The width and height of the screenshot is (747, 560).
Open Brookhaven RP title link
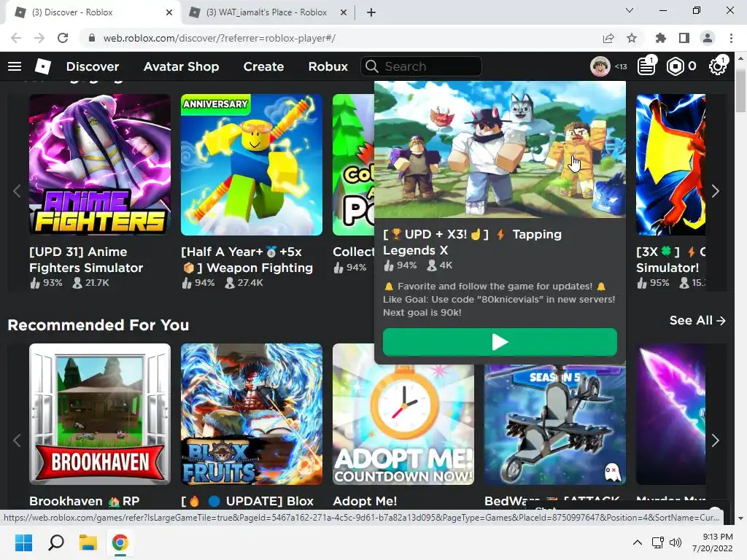[85, 501]
